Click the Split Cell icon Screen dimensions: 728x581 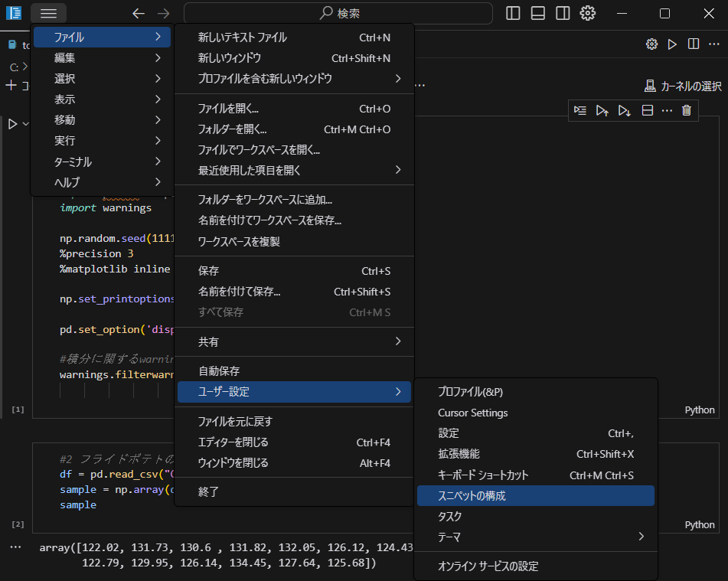pos(647,110)
